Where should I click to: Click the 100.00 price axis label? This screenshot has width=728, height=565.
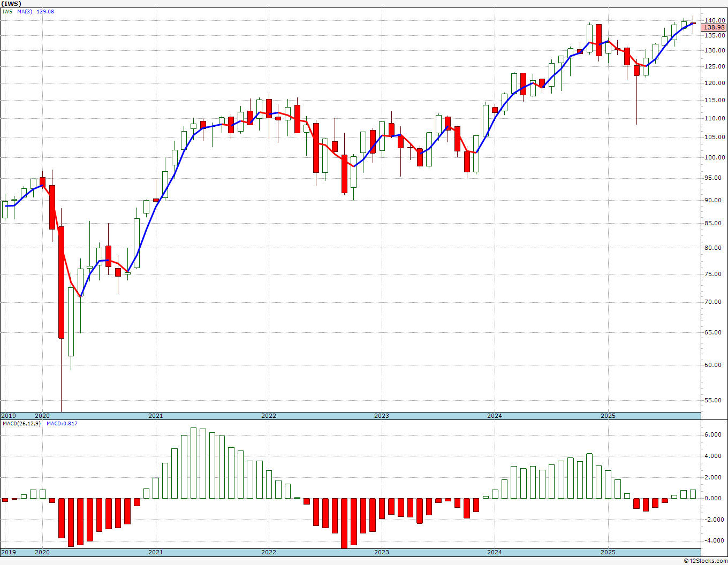point(715,157)
